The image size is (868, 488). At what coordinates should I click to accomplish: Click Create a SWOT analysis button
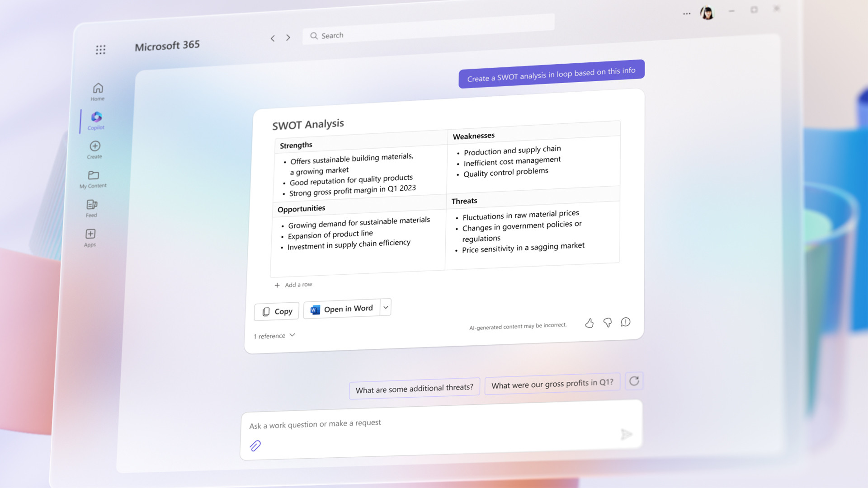551,70
